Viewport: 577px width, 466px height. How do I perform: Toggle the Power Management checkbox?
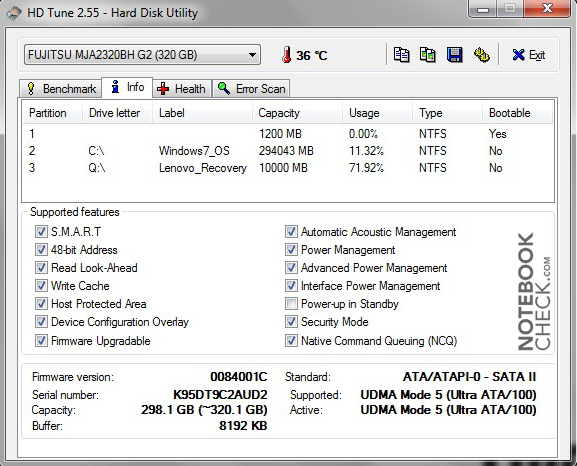pyautogui.click(x=291, y=250)
